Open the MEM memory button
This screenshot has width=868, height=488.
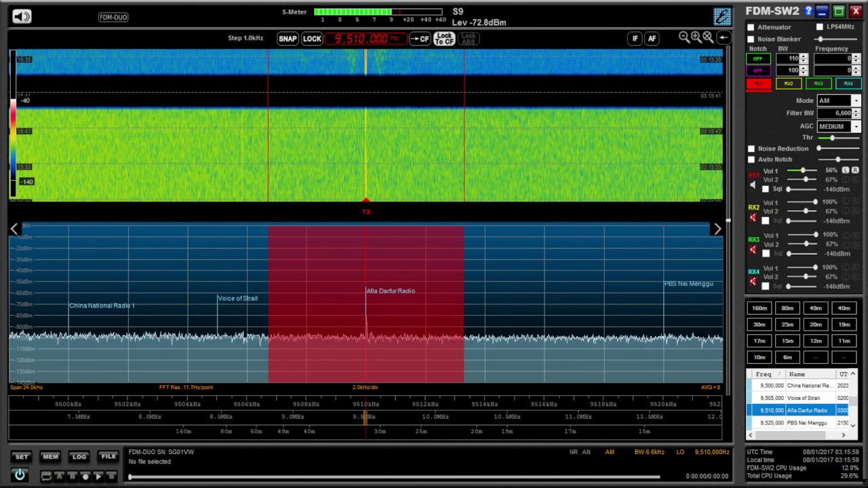(50, 457)
